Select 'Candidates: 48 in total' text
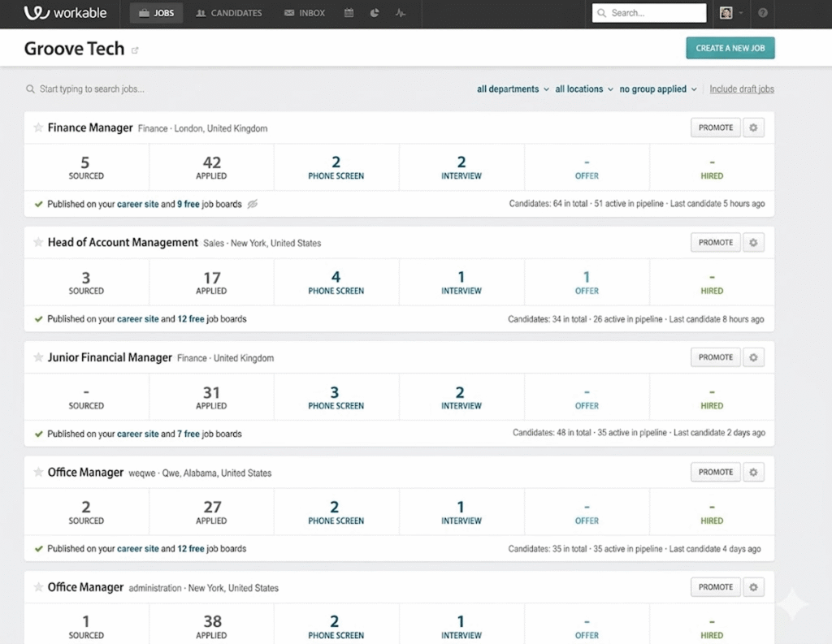Screen dimensions: 832x644 click(552, 433)
